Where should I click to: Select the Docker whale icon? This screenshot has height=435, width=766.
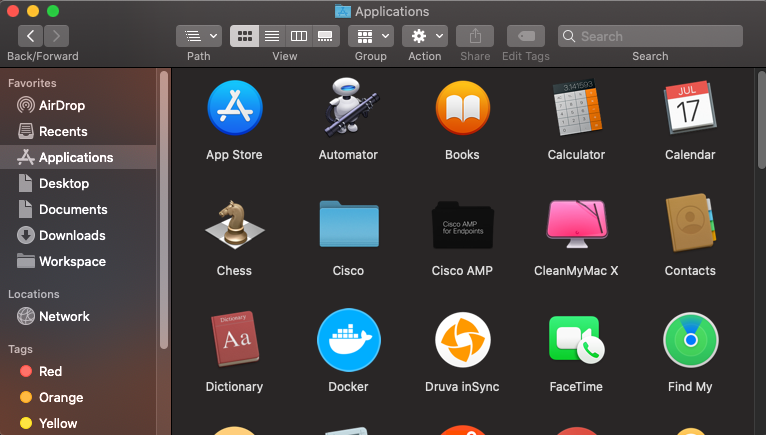tap(349, 340)
